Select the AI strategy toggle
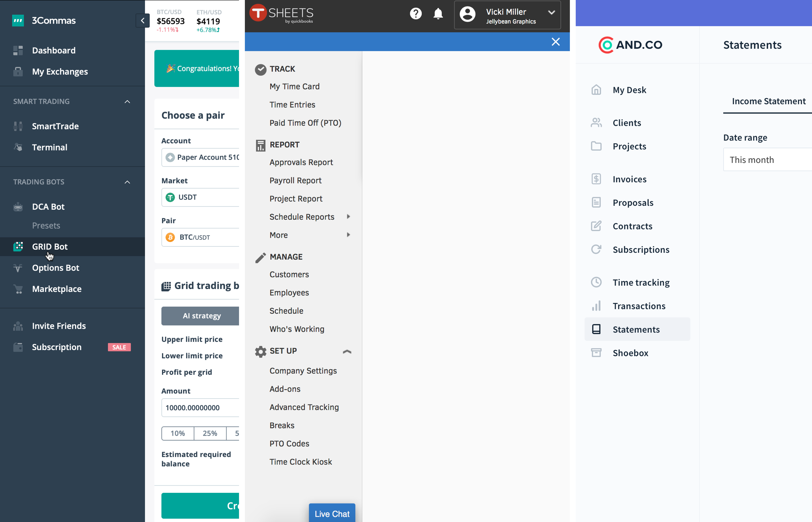The width and height of the screenshot is (812, 522). (x=200, y=316)
